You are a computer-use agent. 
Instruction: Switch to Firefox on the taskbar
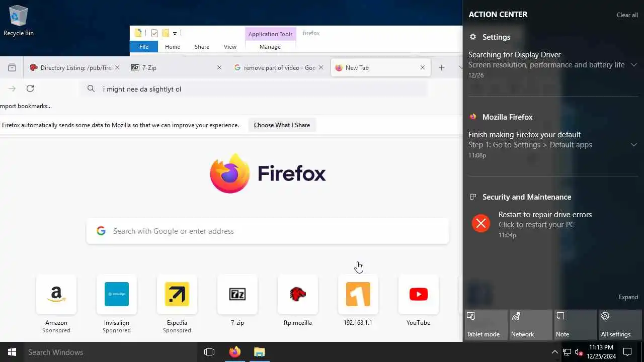pyautogui.click(x=235, y=352)
